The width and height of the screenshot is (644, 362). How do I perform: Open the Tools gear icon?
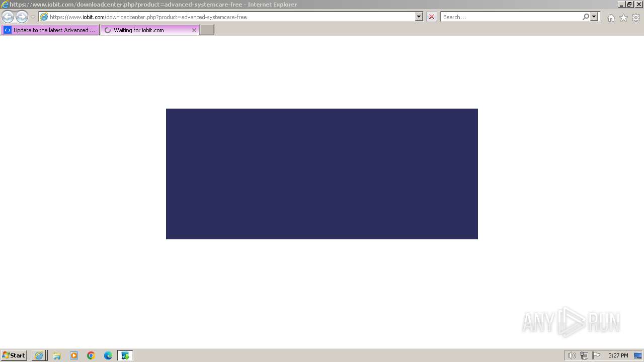pos(636,18)
